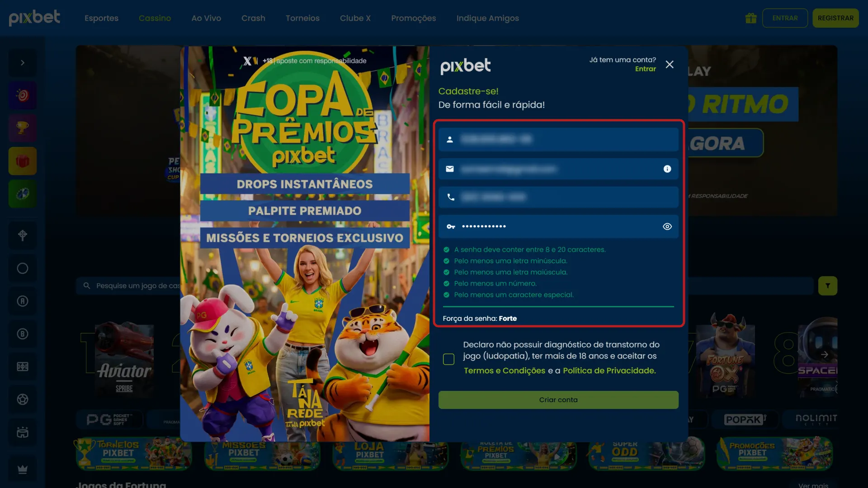The width and height of the screenshot is (868, 488).
Task: Close the registration modal with the X
Action: coord(670,65)
